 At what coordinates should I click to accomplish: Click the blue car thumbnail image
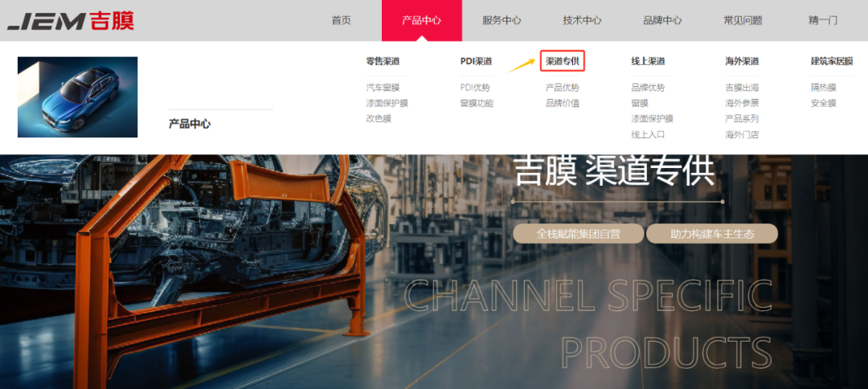pyautogui.click(x=77, y=96)
